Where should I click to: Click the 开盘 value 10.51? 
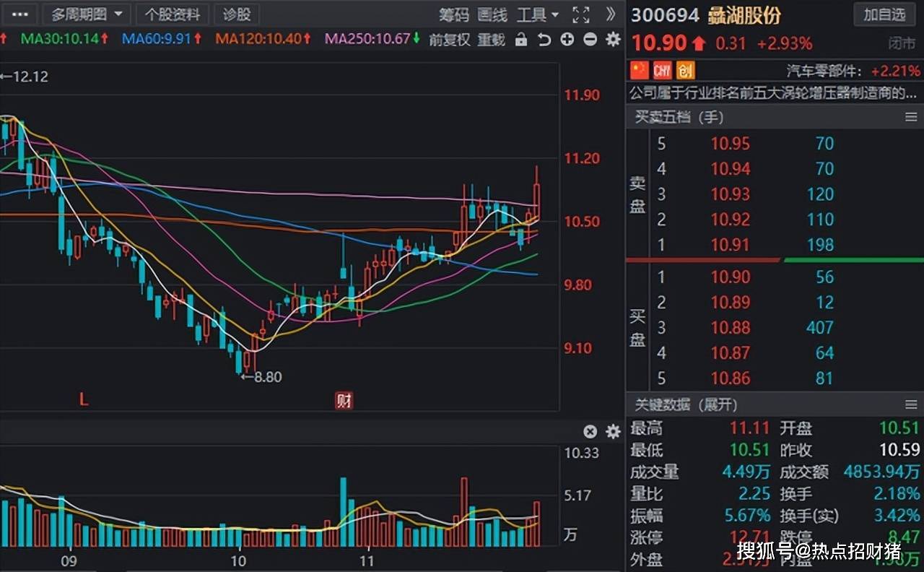899,428
